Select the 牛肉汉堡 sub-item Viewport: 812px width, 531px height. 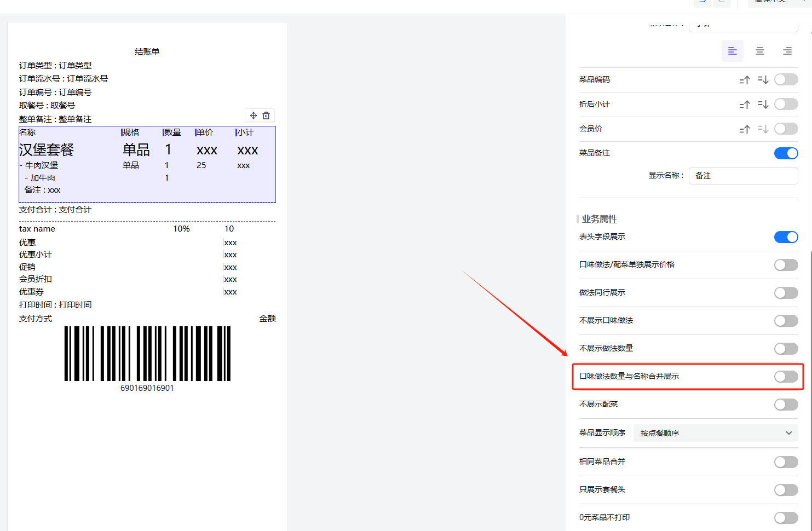coord(39,165)
